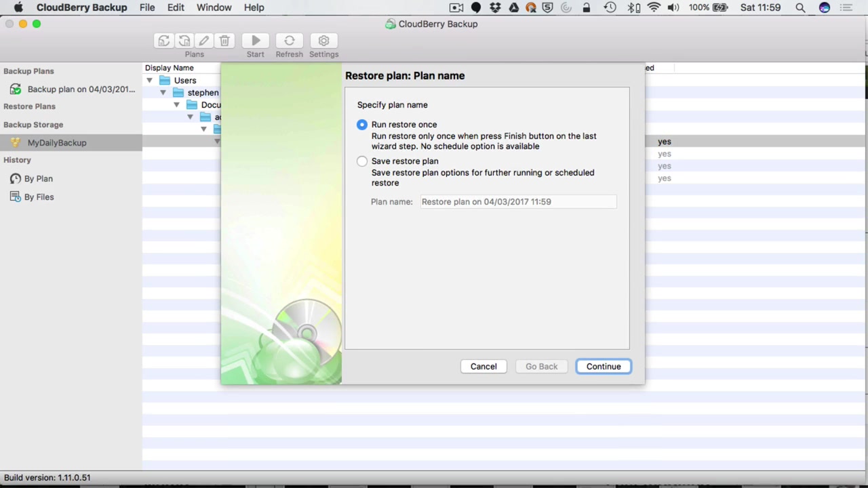Click the Documents folder icon in tree
The width and height of the screenshot is (868, 488).
(192, 104)
